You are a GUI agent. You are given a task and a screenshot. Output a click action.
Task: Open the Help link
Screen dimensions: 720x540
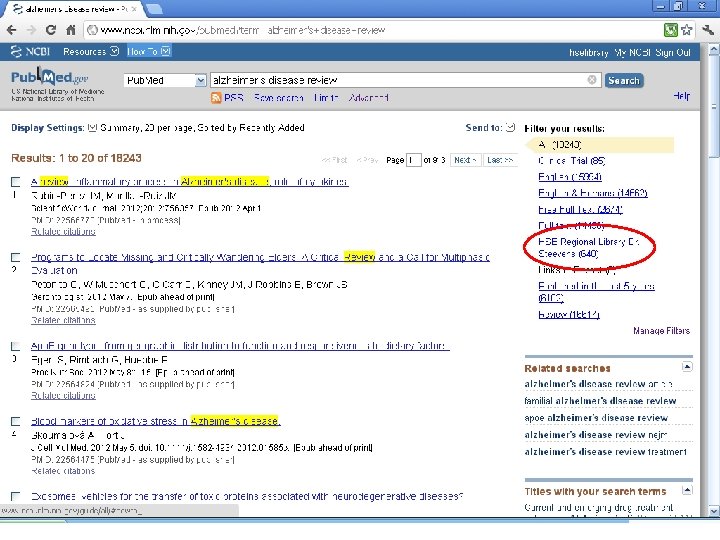click(x=681, y=96)
